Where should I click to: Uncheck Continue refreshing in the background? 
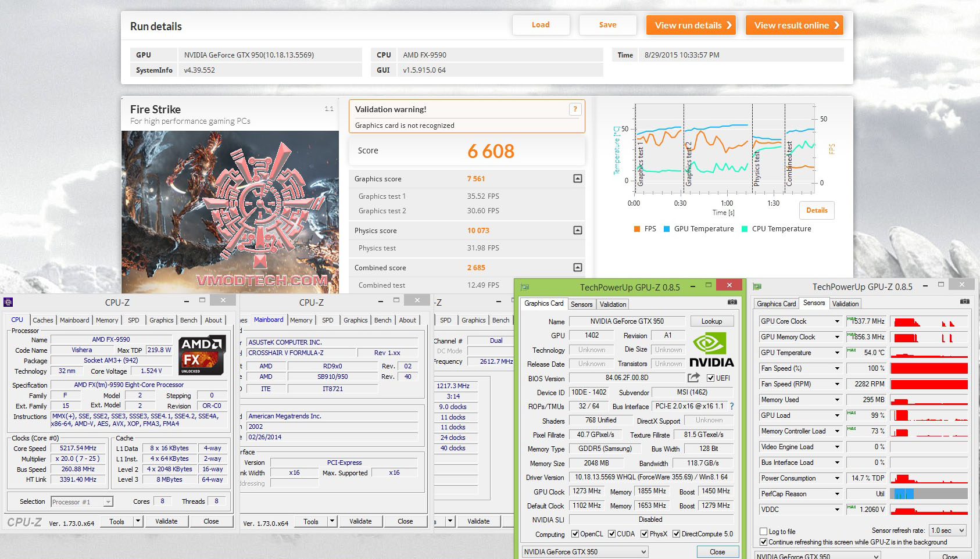pos(764,542)
